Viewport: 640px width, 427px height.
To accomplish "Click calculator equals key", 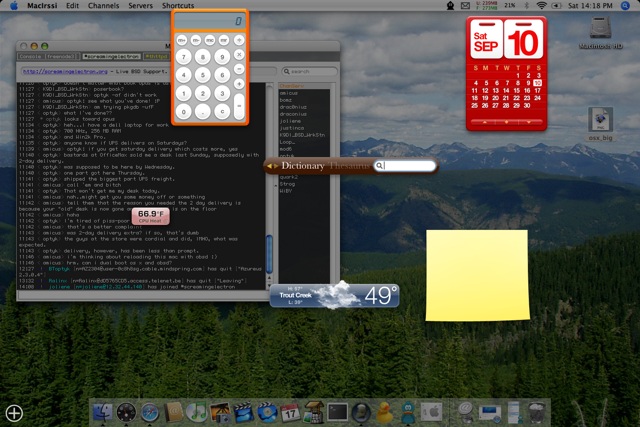I will [239, 105].
